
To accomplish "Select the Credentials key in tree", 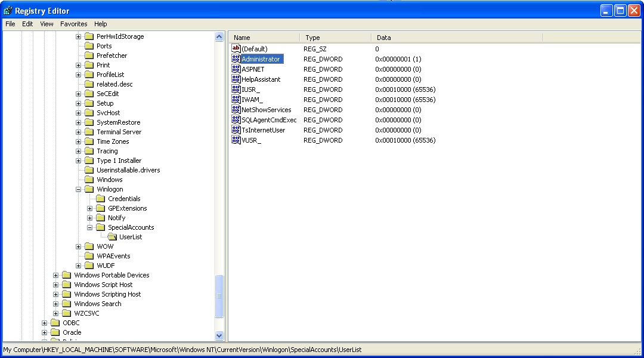I will point(124,199).
